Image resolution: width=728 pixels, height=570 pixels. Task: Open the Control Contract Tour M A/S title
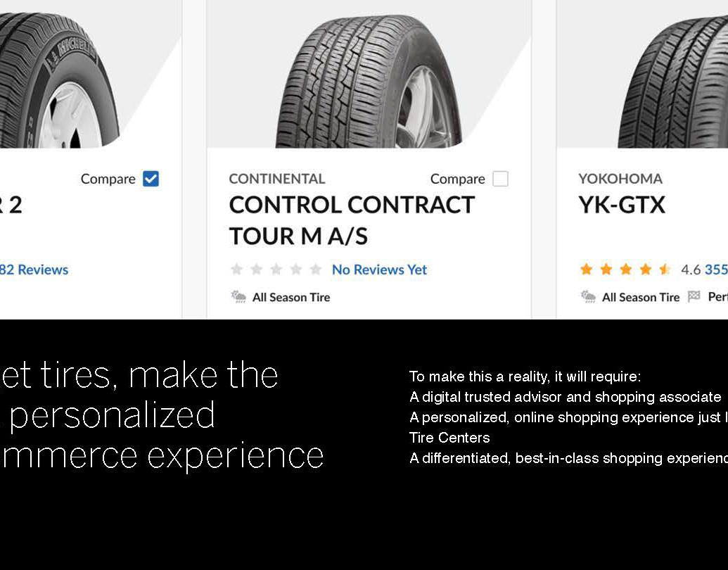[352, 220]
